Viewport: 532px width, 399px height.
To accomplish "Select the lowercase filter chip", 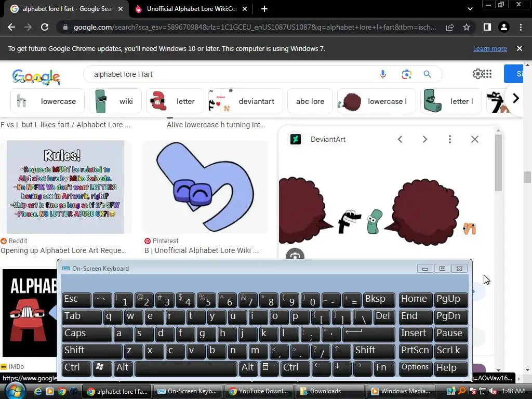I will point(47,101).
